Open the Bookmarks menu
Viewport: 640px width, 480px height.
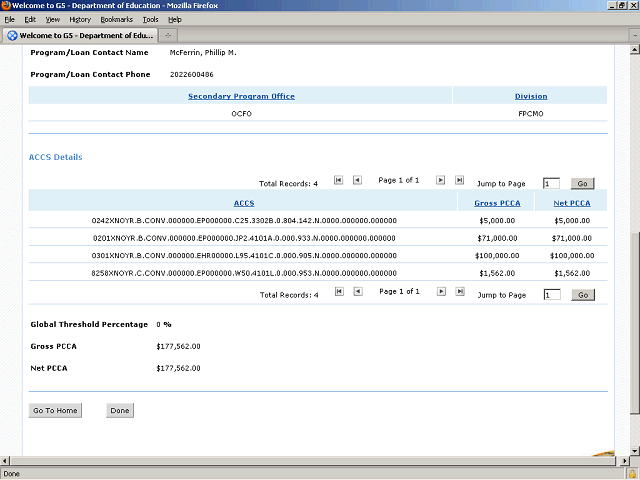[x=116, y=19]
